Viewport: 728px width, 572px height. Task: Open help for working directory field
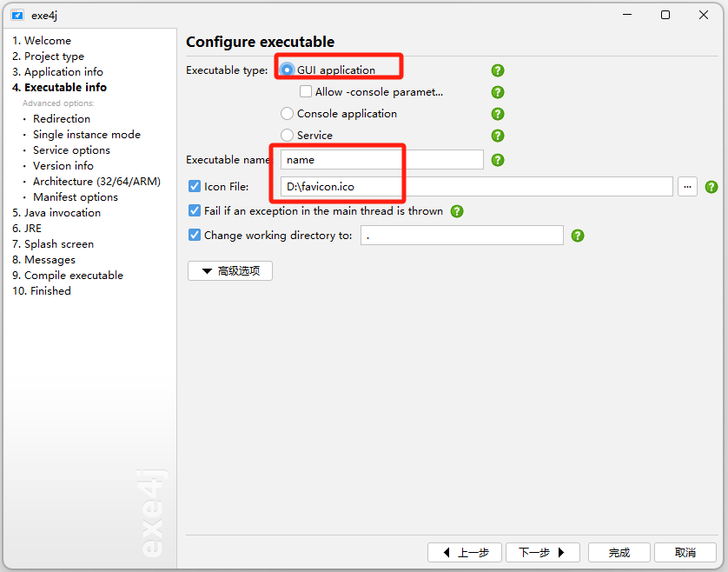click(578, 236)
